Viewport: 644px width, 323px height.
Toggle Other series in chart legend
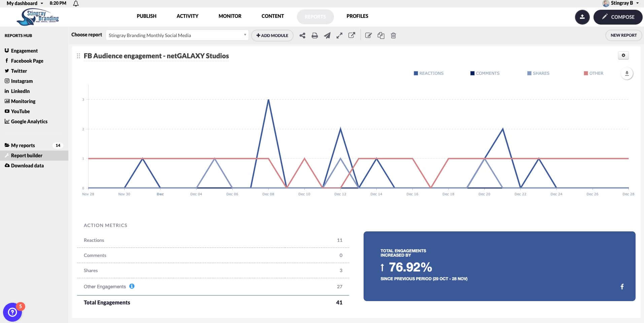tap(594, 73)
